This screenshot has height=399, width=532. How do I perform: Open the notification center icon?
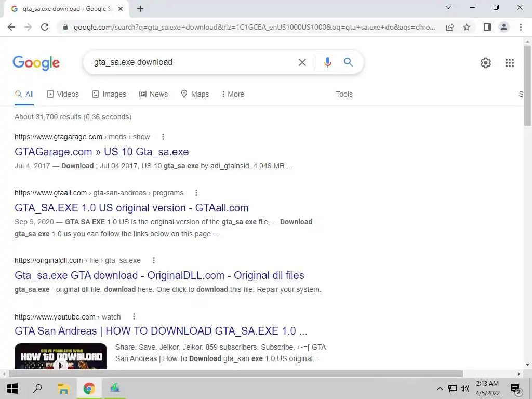(x=516, y=389)
